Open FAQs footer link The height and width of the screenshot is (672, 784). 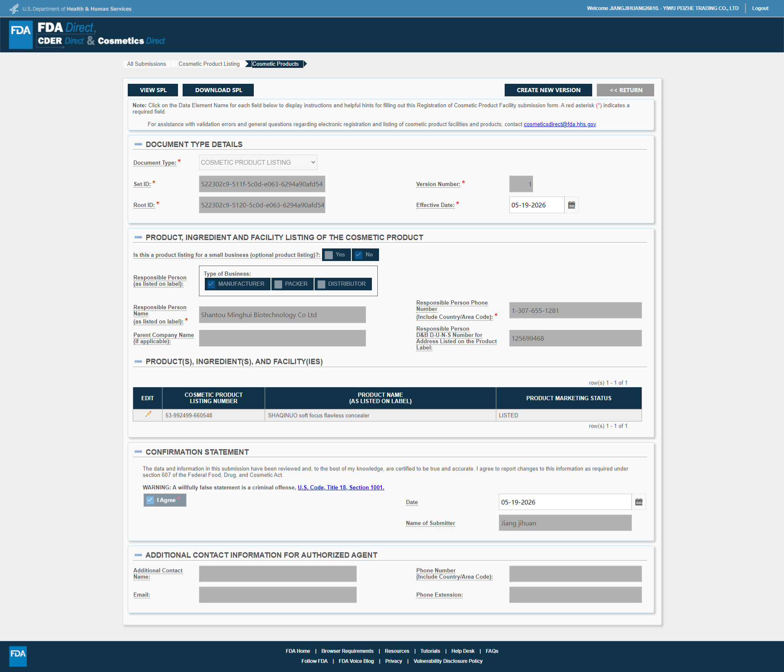pos(492,651)
